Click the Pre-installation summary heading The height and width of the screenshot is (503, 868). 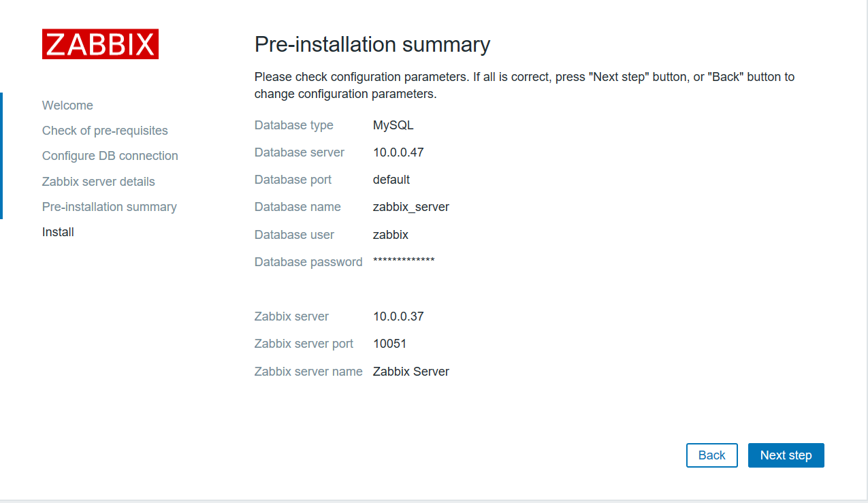[x=372, y=45]
